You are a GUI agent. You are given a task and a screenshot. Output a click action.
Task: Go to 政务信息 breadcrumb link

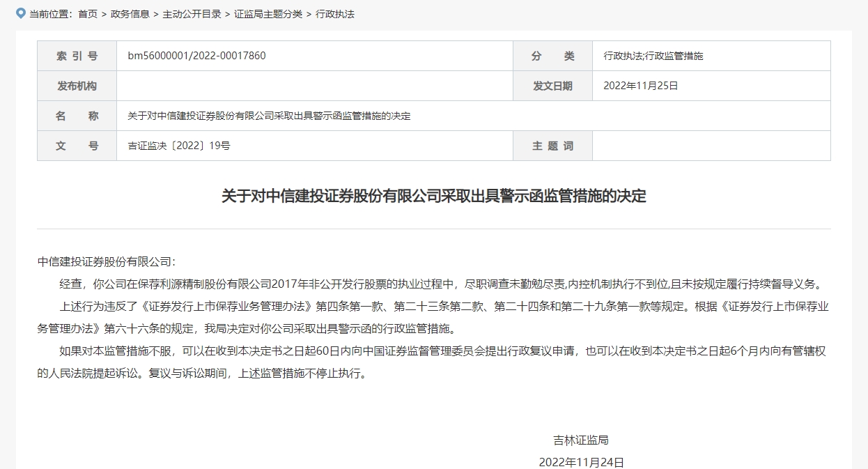point(130,14)
